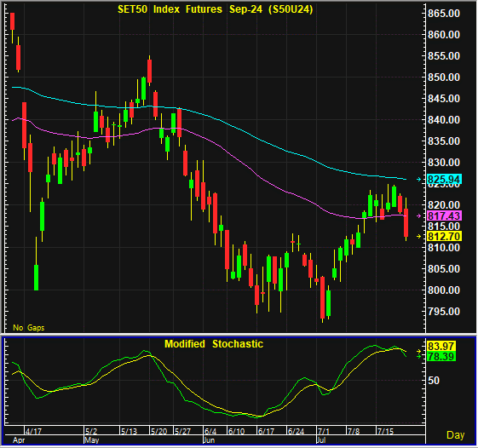Click the magenta arrow beside 817.43
478x448 pixels.
419,215
